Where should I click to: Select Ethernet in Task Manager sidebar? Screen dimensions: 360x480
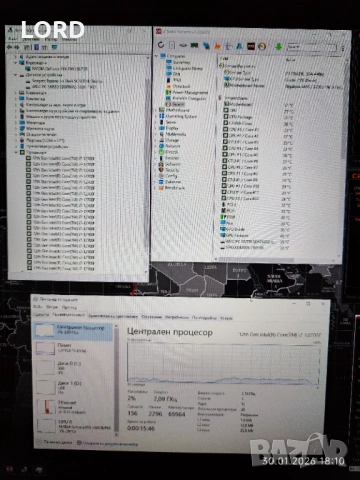tap(73, 407)
